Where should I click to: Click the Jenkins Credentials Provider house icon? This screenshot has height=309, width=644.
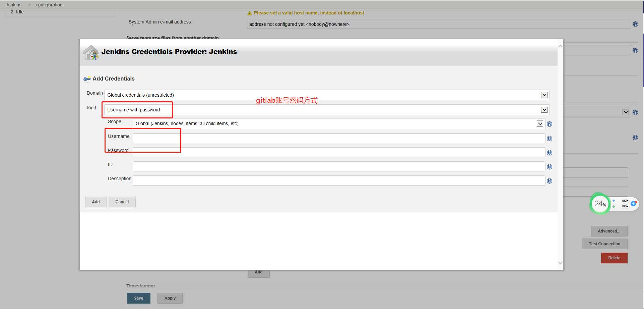91,52
